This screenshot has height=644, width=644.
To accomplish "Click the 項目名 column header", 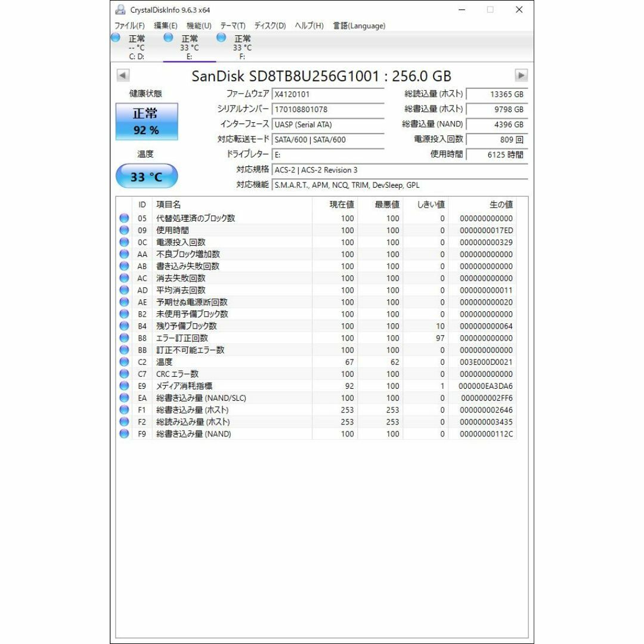I will (x=232, y=205).
